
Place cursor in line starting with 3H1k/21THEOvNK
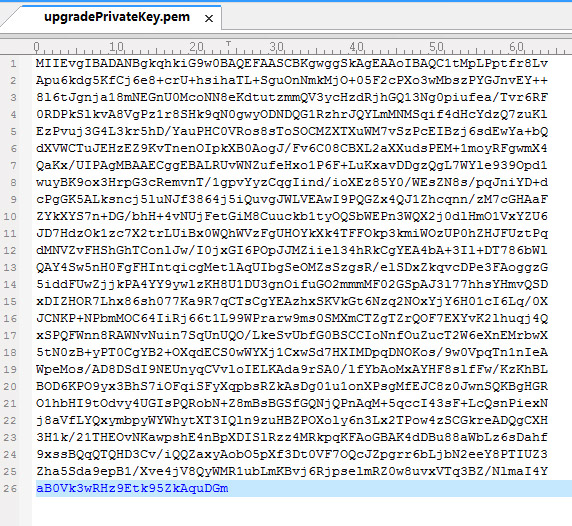[292, 437]
